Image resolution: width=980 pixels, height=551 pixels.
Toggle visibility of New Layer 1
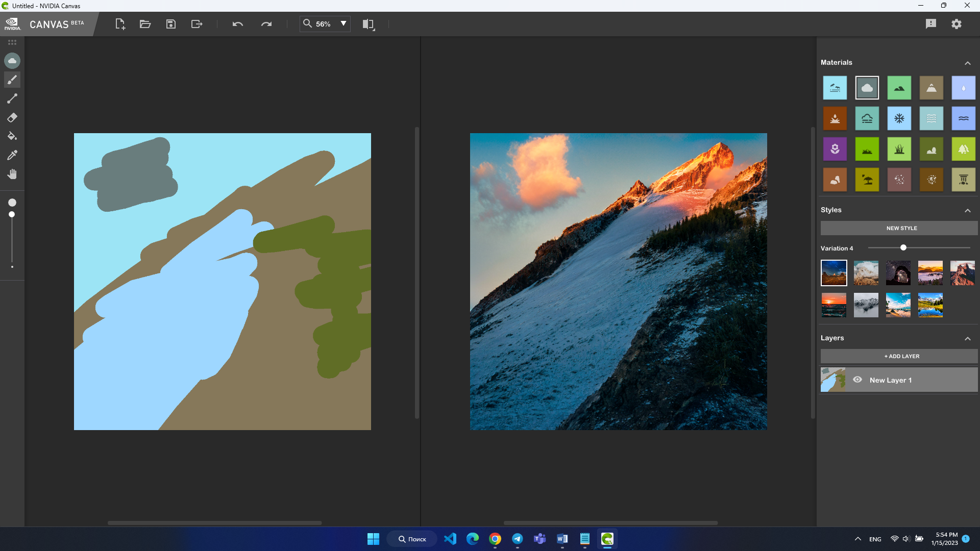857,380
